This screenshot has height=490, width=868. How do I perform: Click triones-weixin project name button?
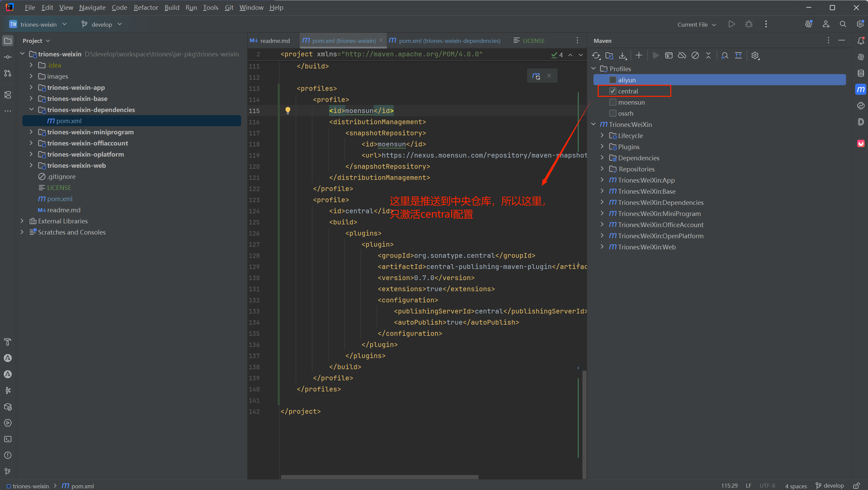[x=38, y=24]
